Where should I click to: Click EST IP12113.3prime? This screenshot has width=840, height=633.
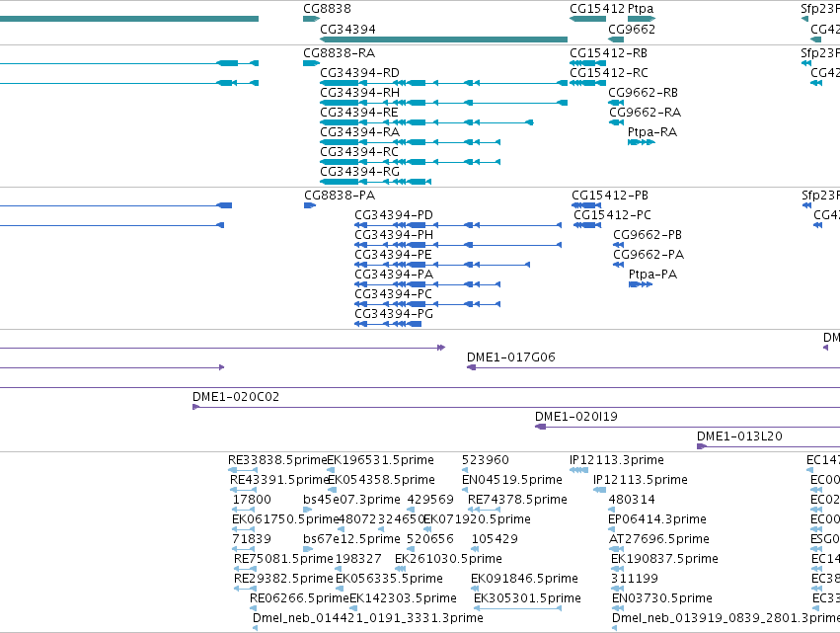click(617, 460)
